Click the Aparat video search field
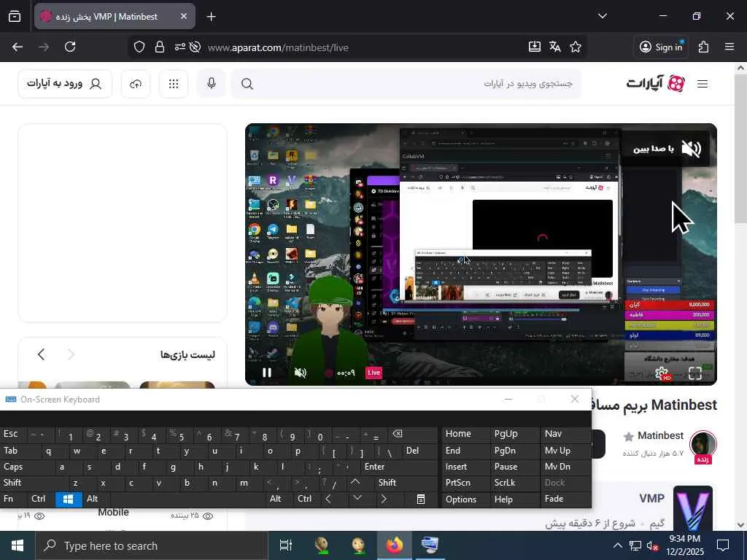This screenshot has width=747, height=560. 406,84
